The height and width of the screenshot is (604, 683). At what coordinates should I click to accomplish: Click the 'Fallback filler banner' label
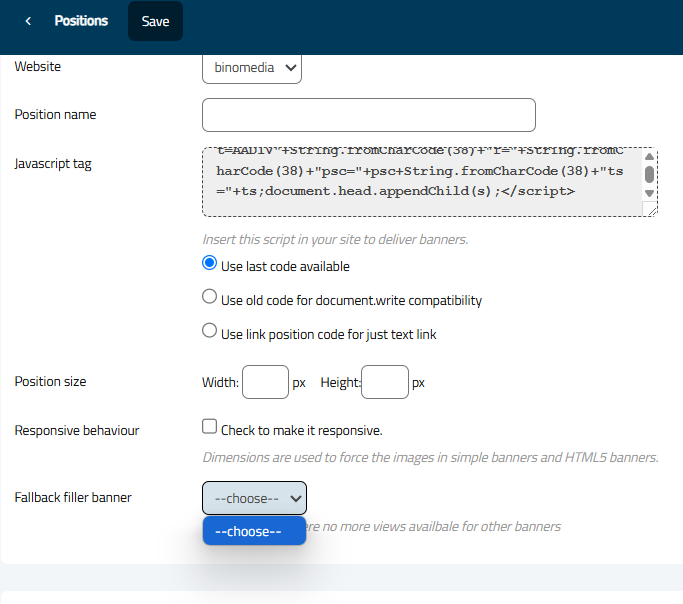point(73,498)
